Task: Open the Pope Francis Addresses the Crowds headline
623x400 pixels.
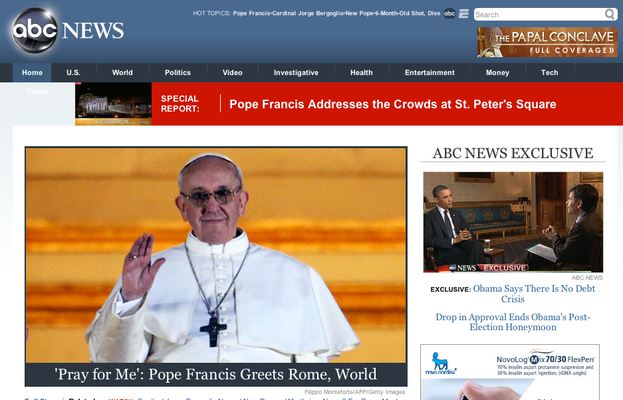Action: click(393, 104)
